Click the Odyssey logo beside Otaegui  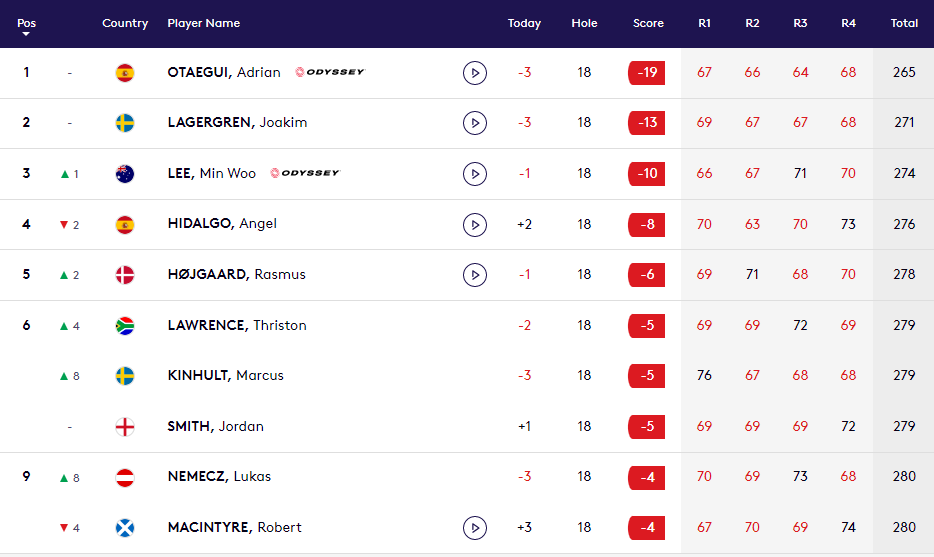[331, 72]
